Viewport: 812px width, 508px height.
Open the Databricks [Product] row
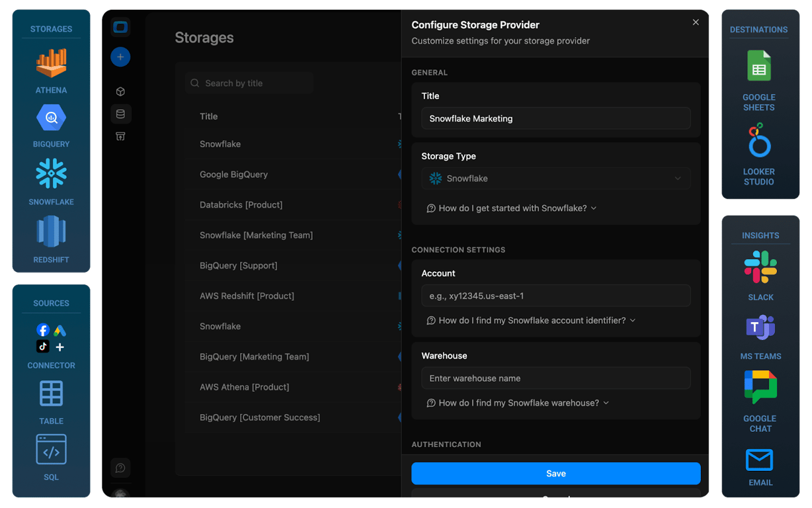pyautogui.click(x=293, y=205)
